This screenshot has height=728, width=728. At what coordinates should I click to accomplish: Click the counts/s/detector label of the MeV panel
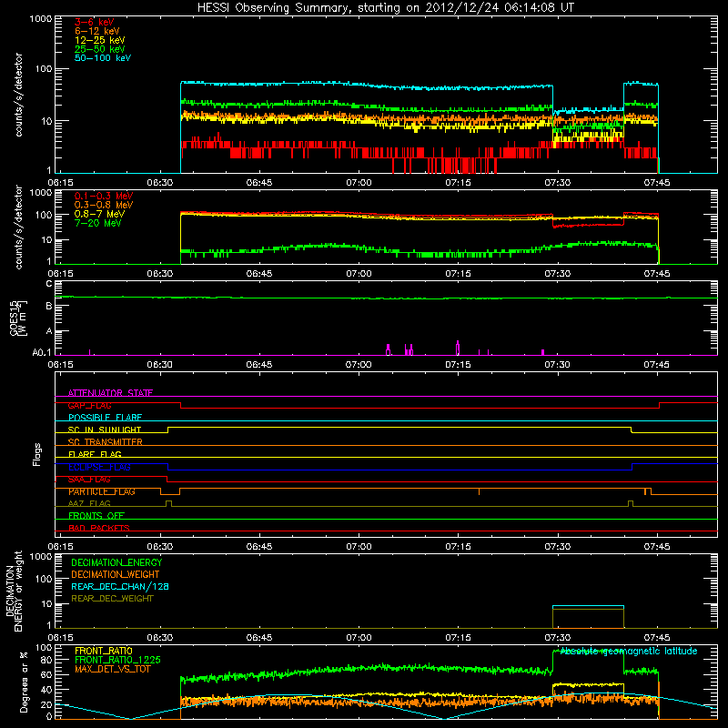pos(18,227)
